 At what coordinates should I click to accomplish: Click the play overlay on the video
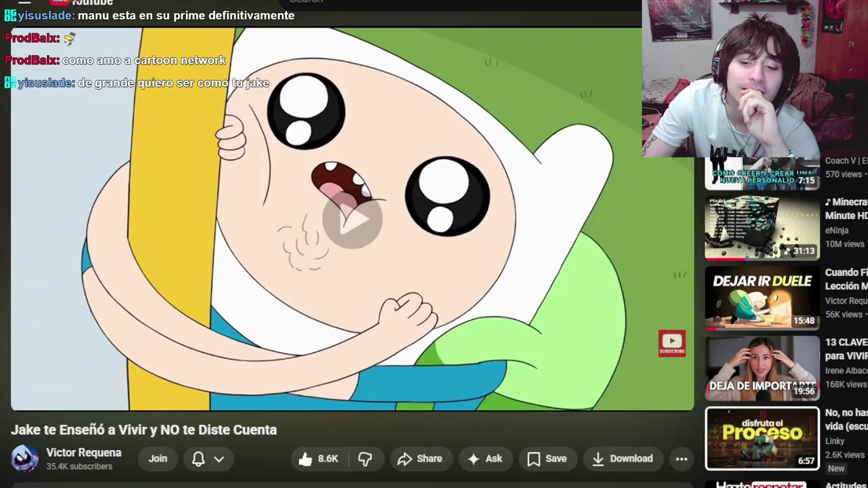click(x=352, y=219)
